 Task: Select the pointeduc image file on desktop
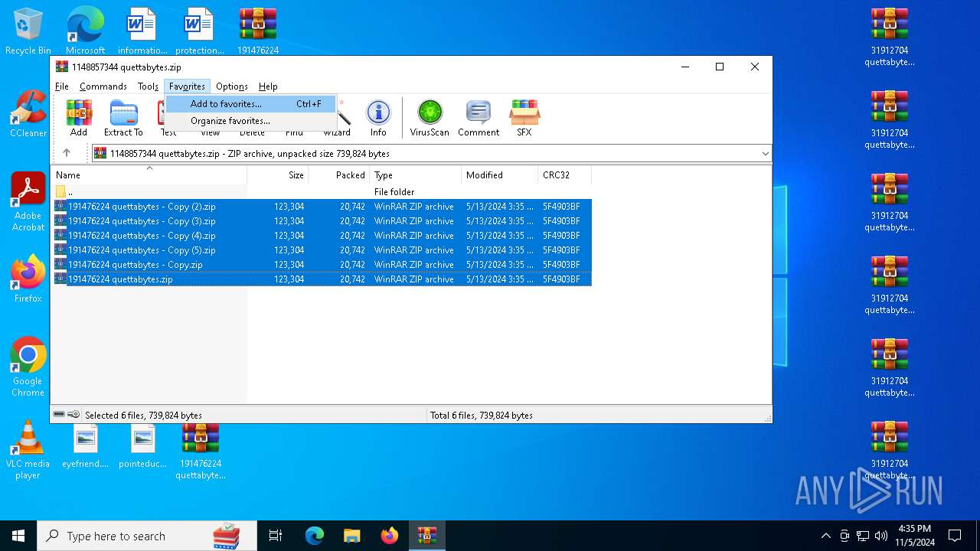[142, 445]
